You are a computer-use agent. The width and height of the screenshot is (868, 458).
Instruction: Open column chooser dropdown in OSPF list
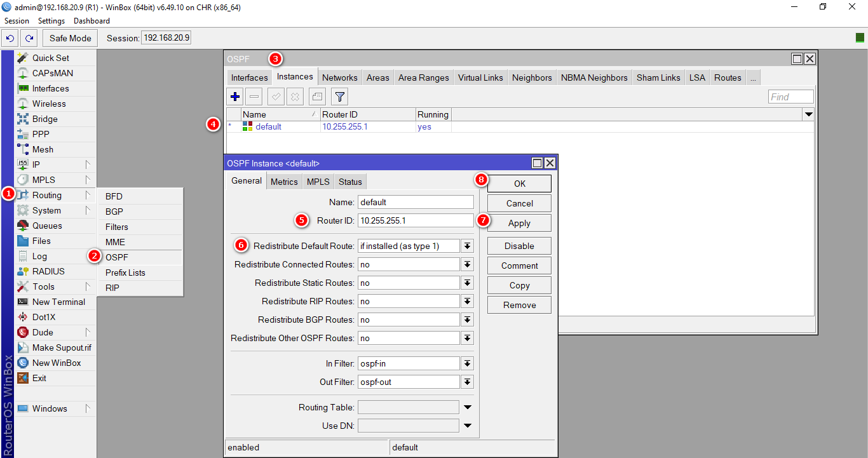[x=809, y=114]
